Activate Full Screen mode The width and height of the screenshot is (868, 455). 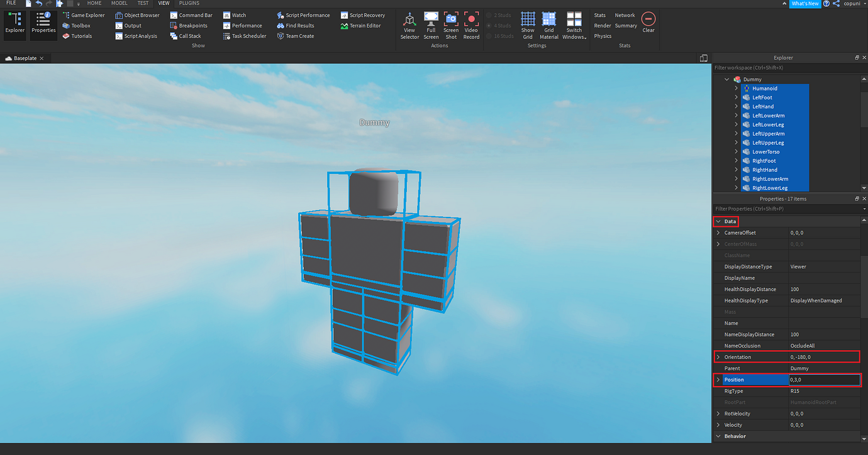(430, 25)
